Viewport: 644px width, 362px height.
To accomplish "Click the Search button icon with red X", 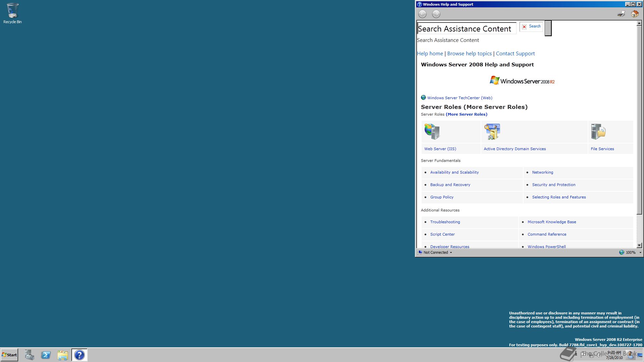I will click(x=524, y=26).
